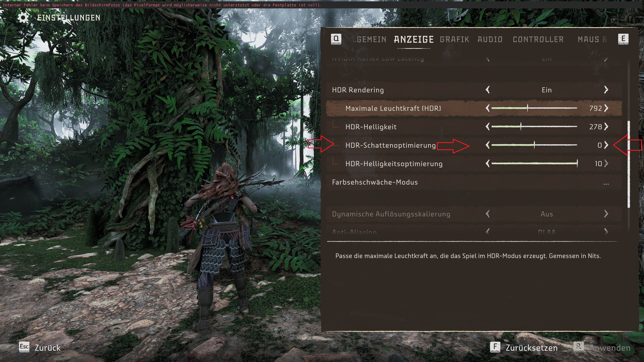Viewport: 644px width, 362px height.
Task: Toggle HDR Rendering with left arrow
Action: tap(487, 90)
